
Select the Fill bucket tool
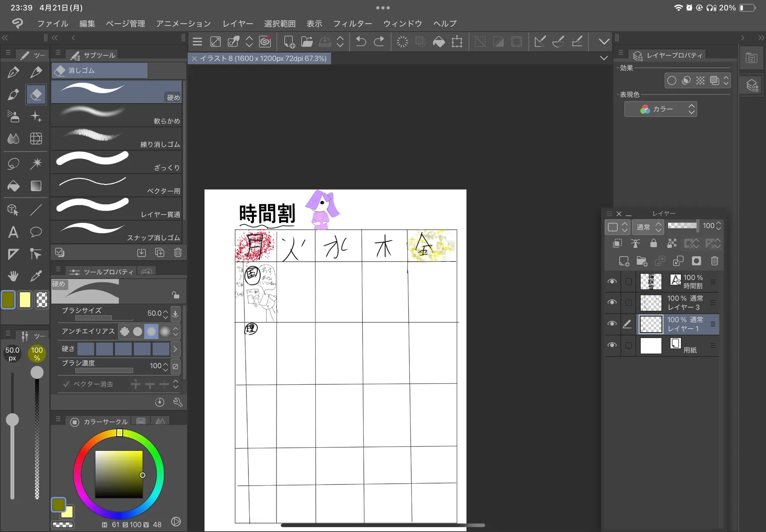(13, 186)
